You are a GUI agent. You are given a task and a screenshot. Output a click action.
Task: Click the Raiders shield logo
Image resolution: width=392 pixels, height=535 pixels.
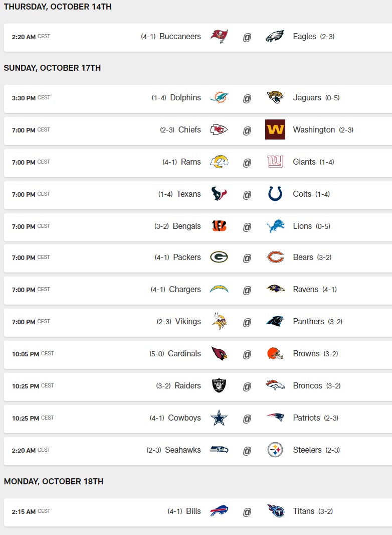tap(219, 386)
